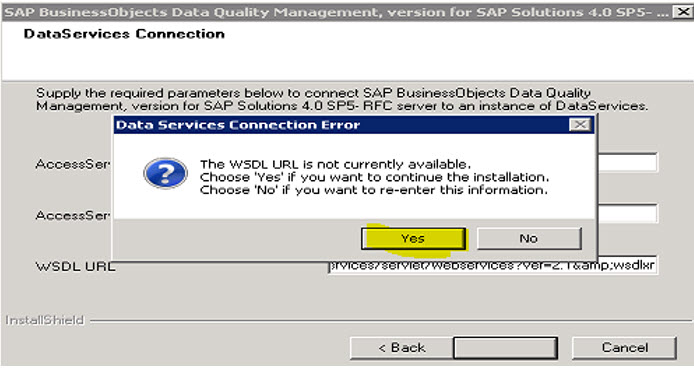Click the line starting 'Choose 'Yes' if you want'
Image resolution: width=694 pixels, height=368 pixels.
[x=374, y=177]
